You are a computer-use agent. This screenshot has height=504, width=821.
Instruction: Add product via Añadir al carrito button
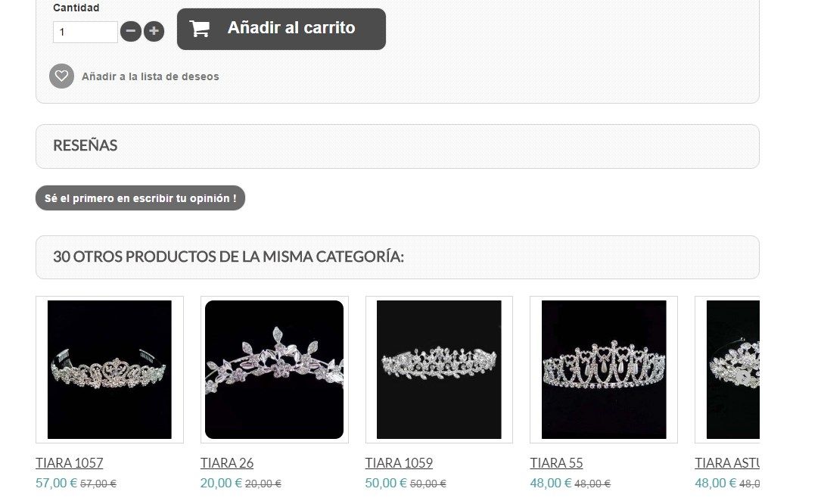(x=281, y=29)
